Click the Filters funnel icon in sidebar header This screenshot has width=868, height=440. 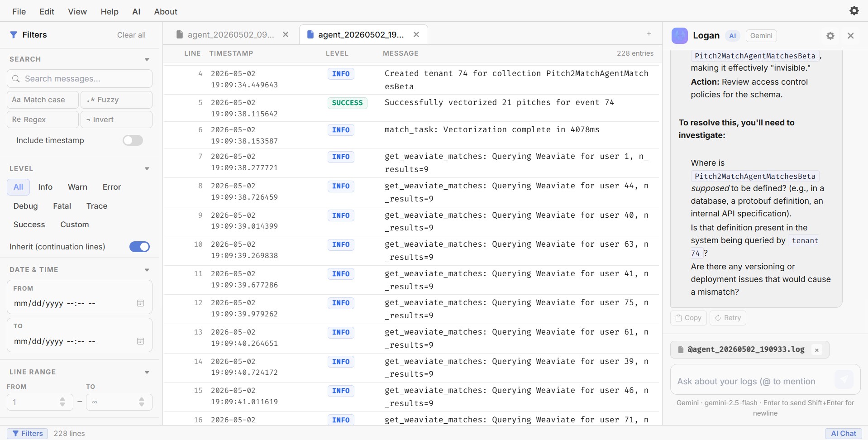14,35
